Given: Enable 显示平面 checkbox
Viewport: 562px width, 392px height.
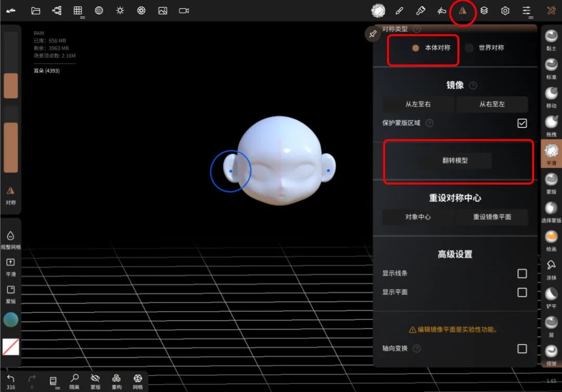Looking at the screenshot, I should [522, 293].
